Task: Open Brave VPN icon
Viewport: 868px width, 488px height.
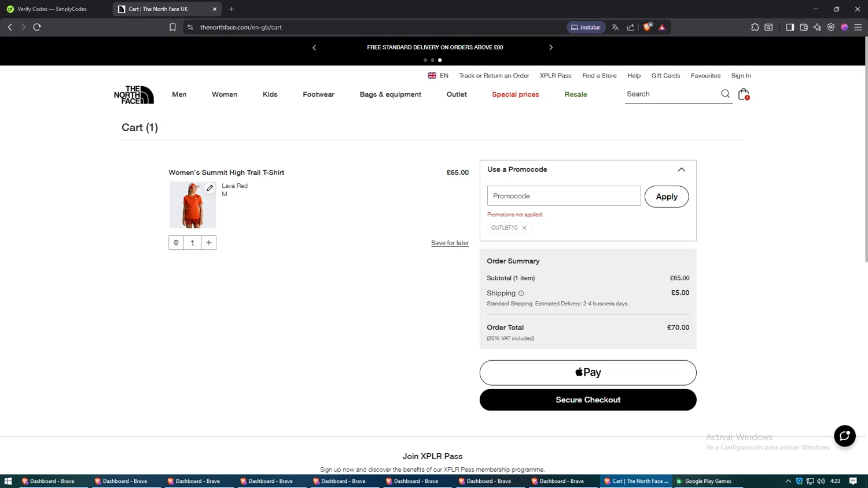Action: tap(831, 27)
